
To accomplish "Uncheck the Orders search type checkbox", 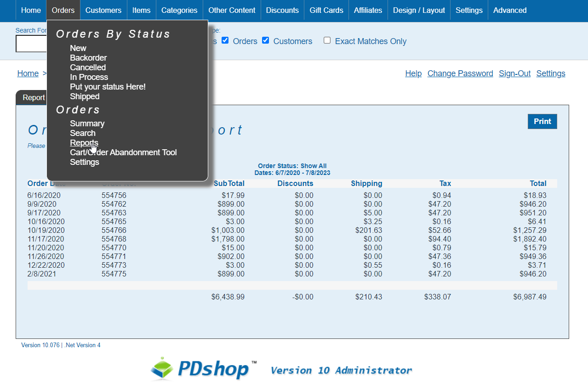I will click(x=225, y=40).
